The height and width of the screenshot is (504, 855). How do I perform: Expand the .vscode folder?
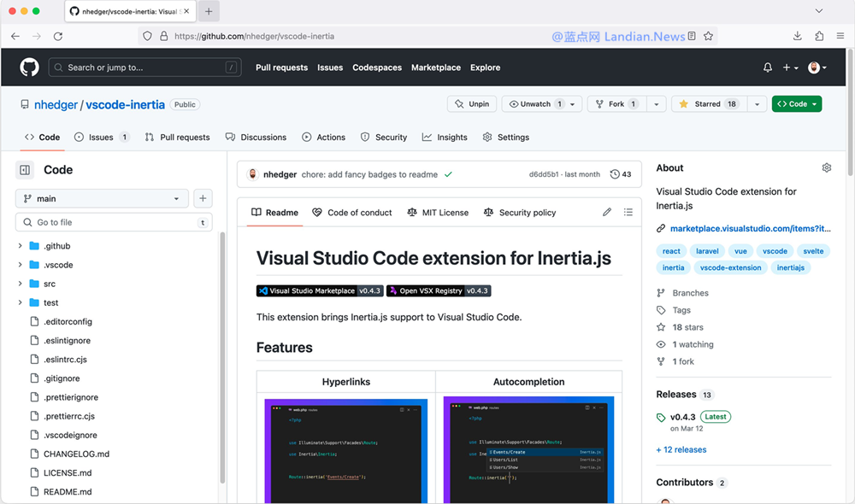click(x=21, y=265)
